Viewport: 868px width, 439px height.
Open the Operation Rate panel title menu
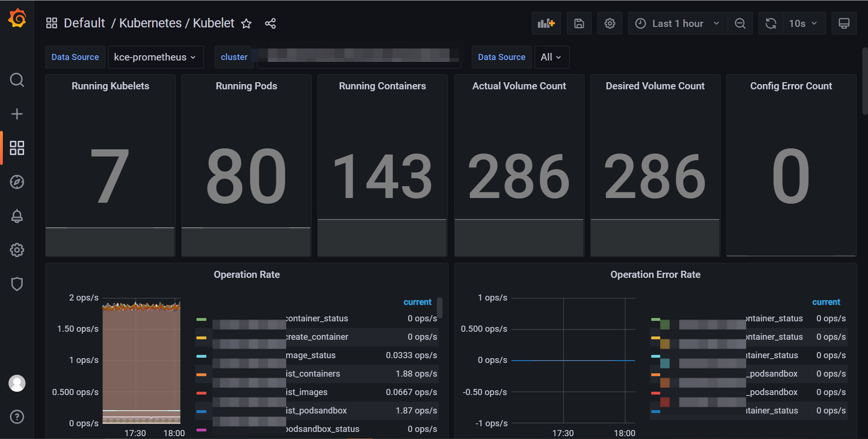[247, 275]
